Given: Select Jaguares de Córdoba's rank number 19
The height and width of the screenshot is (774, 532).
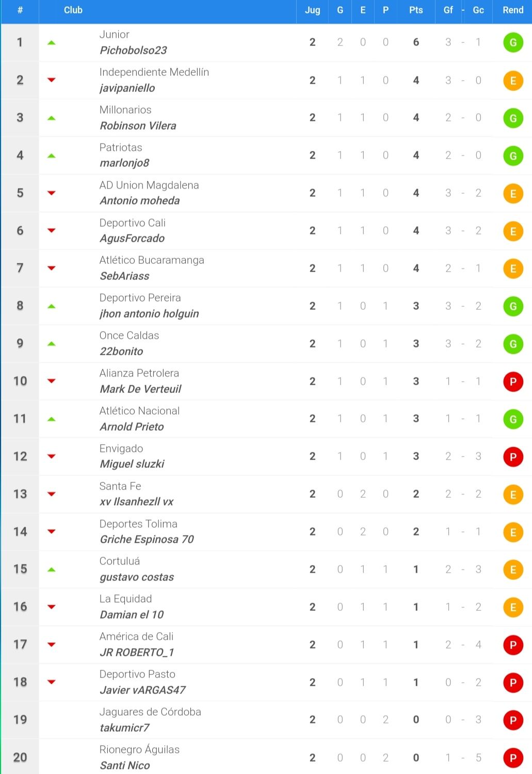Looking at the screenshot, I should 20,720.
